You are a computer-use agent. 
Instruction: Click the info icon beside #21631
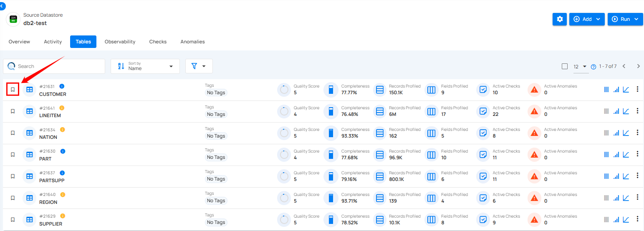click(62, 86)
